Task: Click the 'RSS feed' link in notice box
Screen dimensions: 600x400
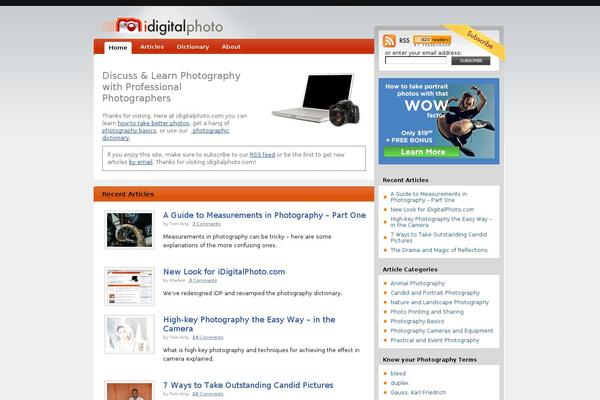Action: 262,155
